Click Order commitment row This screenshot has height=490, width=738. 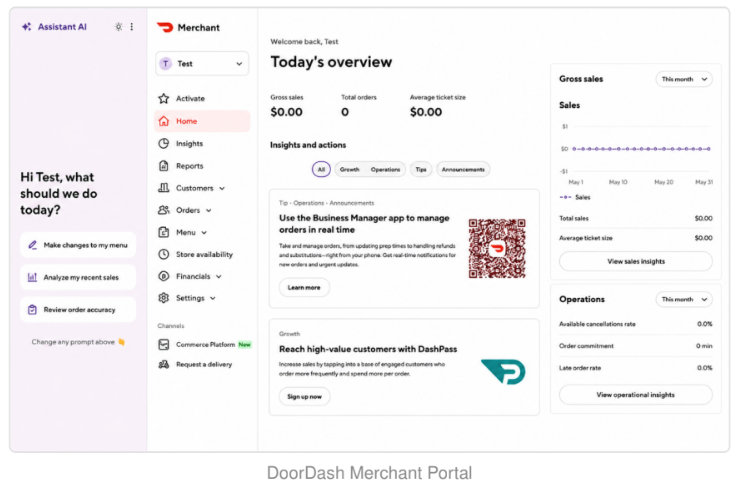[635, 346]
